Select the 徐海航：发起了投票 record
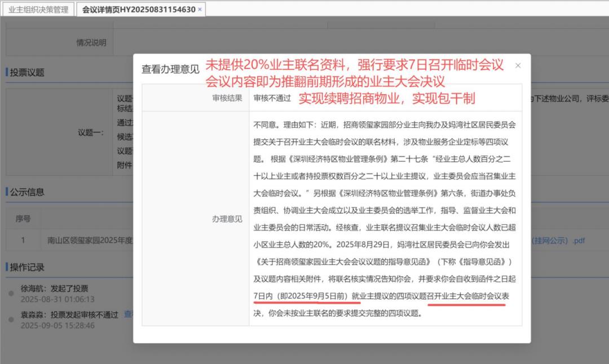 (x=54, y=288)
